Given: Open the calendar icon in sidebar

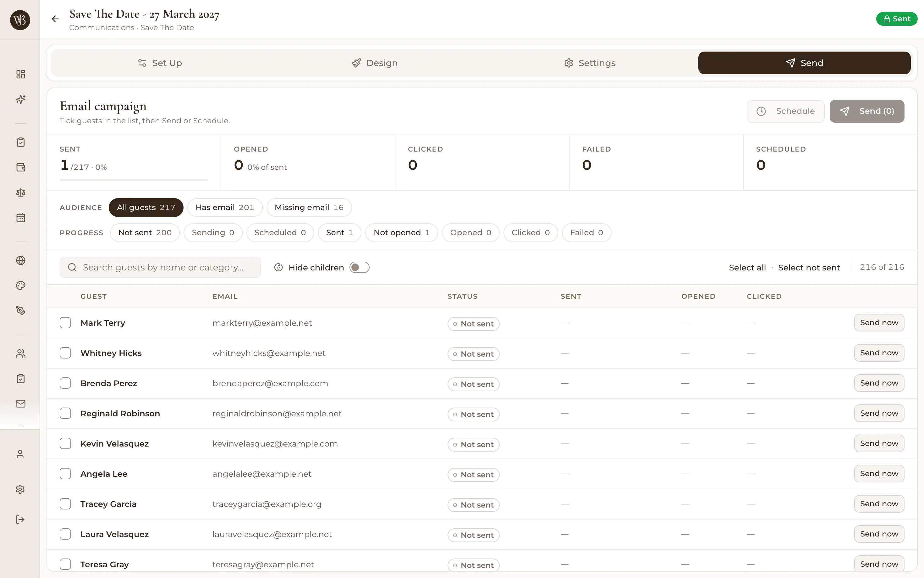Looking at the screenshot, I should [21, 218].
